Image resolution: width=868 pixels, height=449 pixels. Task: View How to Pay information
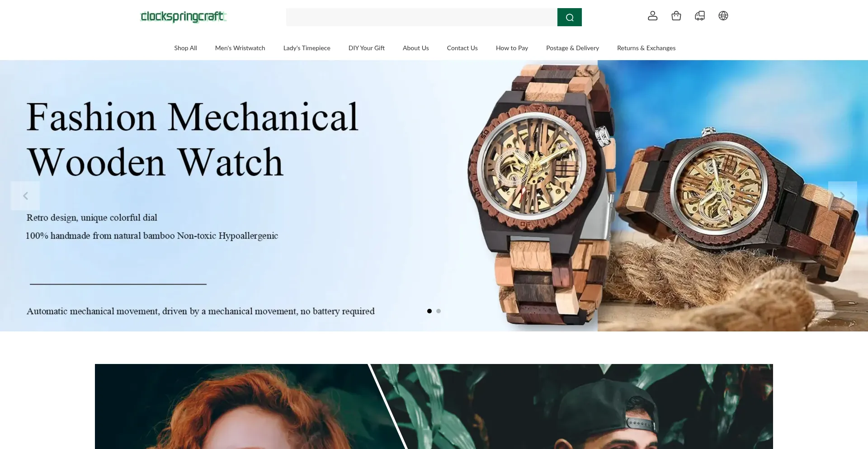click(512, 48)
